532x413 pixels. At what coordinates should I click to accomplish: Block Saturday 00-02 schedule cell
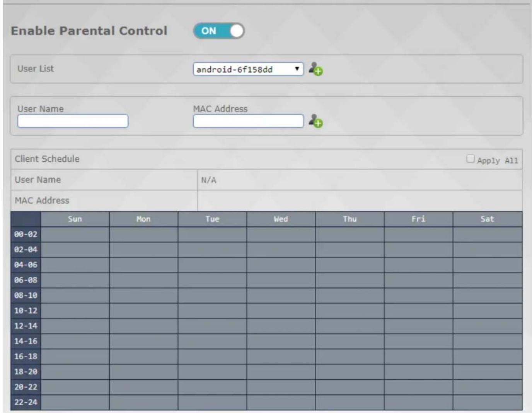(487, 235)
